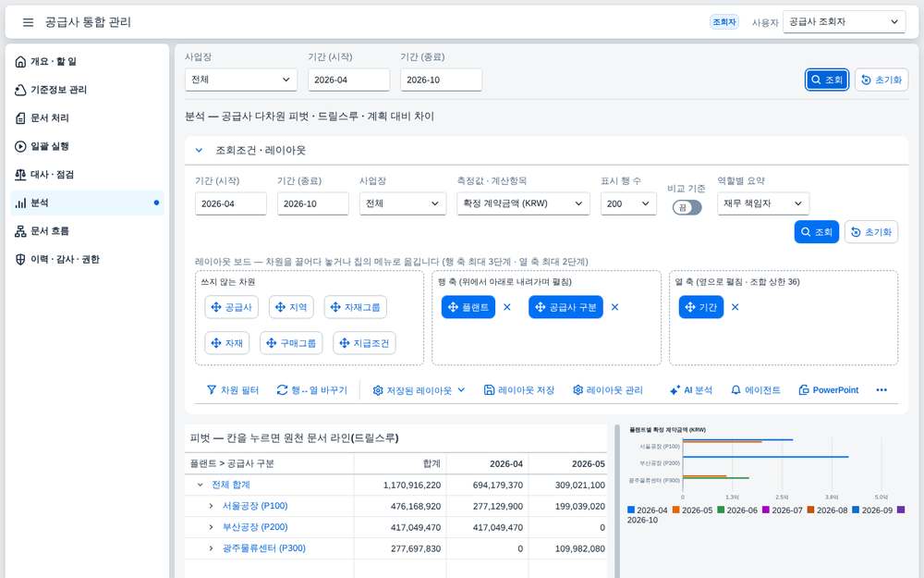Toggle the 비교 기준 switch

[x=687, y=207]
